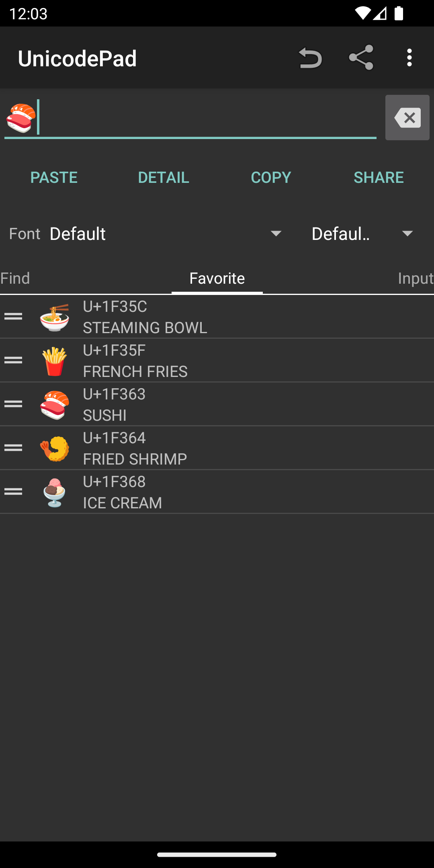Tap drag handle of SUSHI row
This screenshot has height=868, width=434.
click(13, 404)
